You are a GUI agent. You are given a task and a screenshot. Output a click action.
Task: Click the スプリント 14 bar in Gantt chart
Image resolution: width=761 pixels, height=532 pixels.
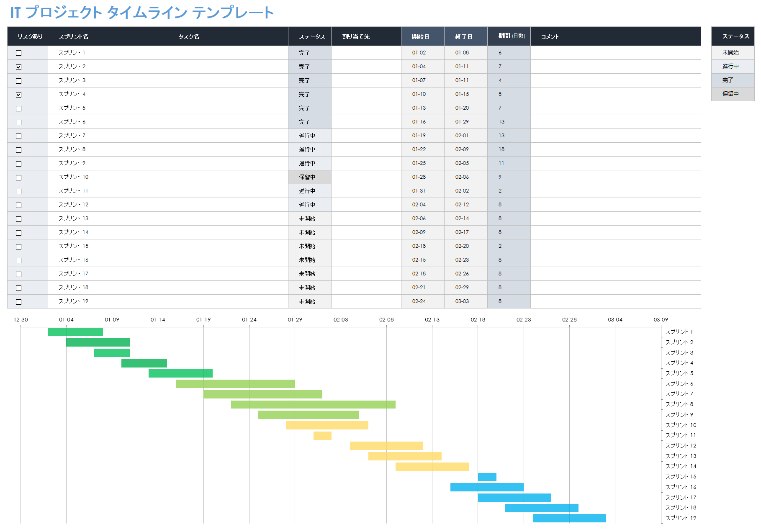click(432, 467)
